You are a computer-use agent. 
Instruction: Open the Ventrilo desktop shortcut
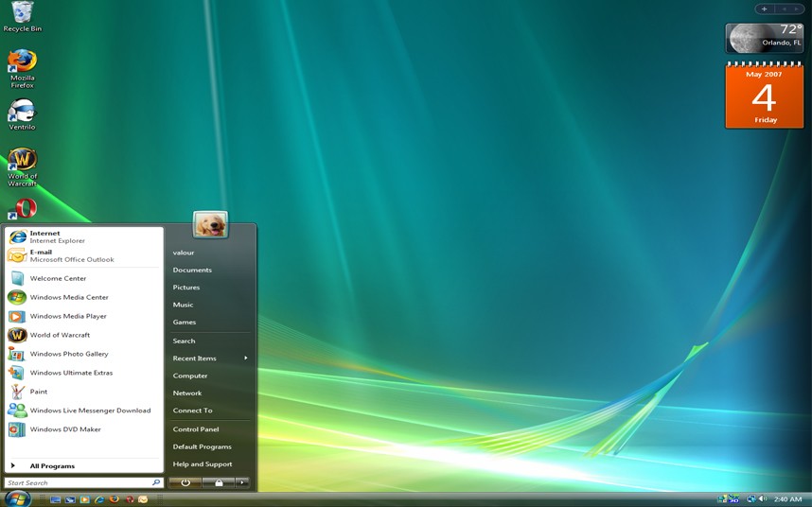pos(22,112)
